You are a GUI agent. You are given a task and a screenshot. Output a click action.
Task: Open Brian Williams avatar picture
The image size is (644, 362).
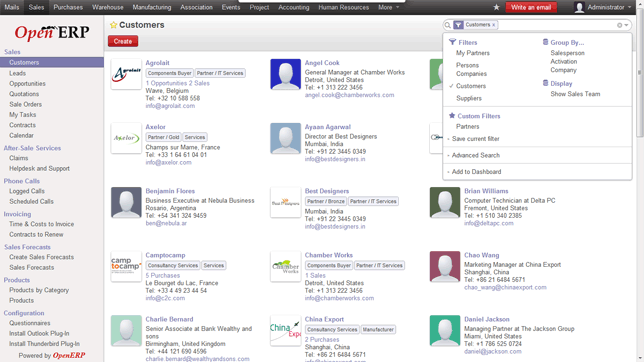[x=445, y=202]
